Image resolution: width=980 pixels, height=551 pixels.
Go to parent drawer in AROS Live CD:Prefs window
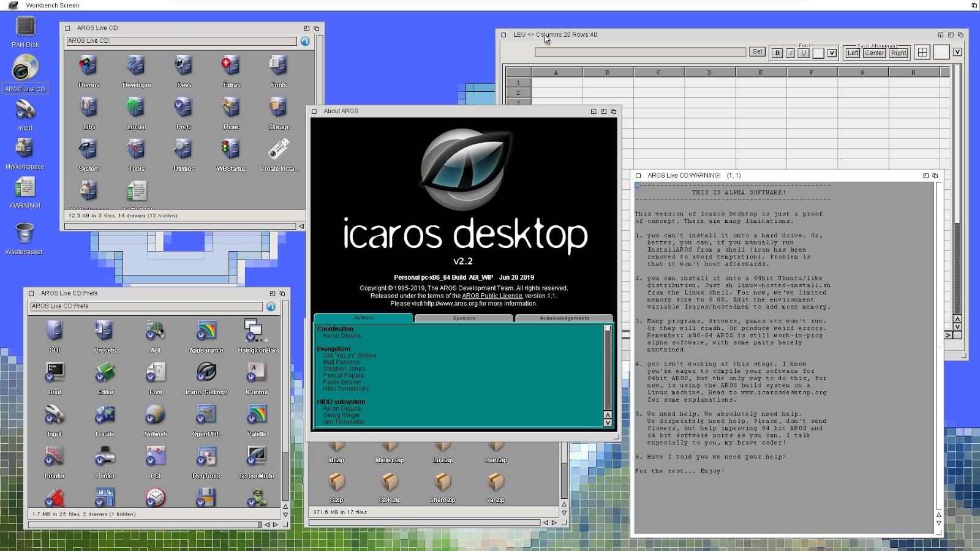[x=271, y=306]
